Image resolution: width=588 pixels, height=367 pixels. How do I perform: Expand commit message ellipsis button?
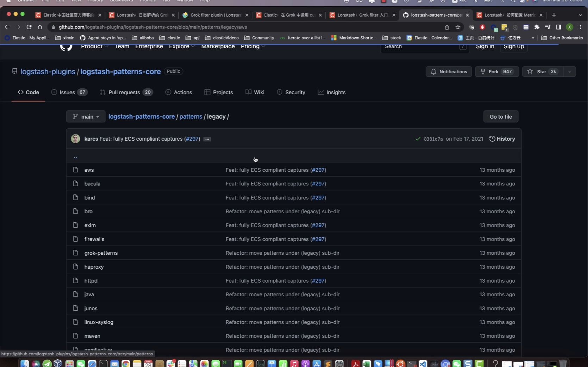207,139
